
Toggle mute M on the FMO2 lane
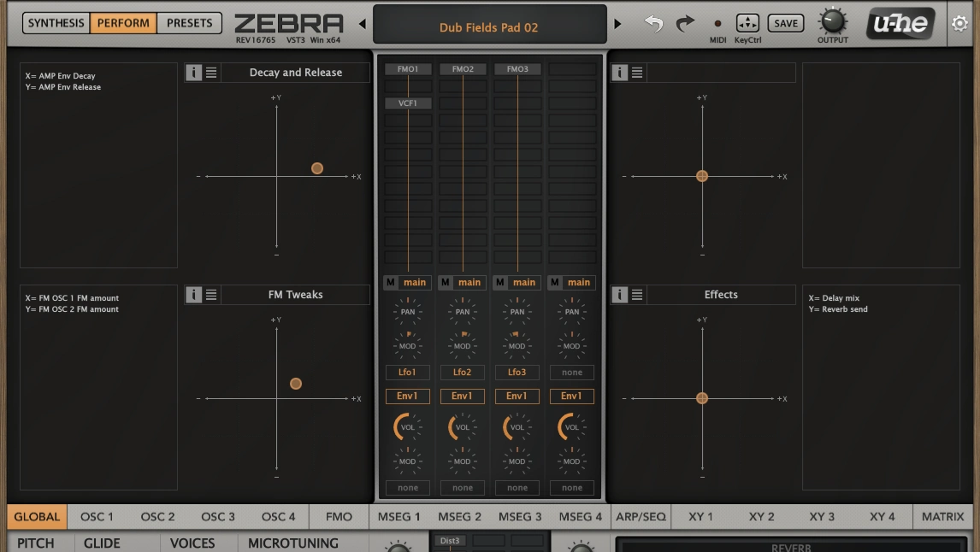tap(446, 283)
